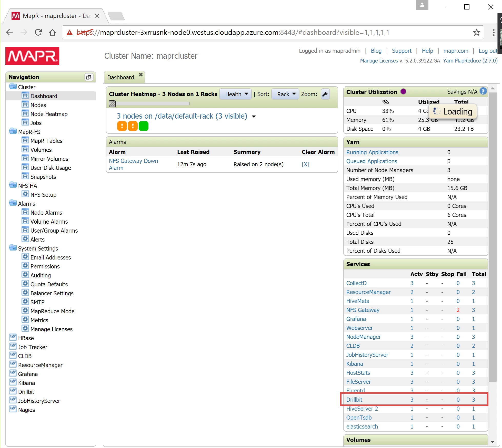Reload the page with refresh icon

tap(38, 32)
